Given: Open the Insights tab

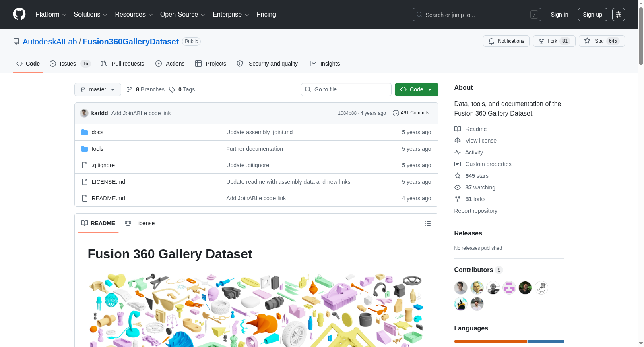Looking at the screenshot, I should [x=325, y=64].
